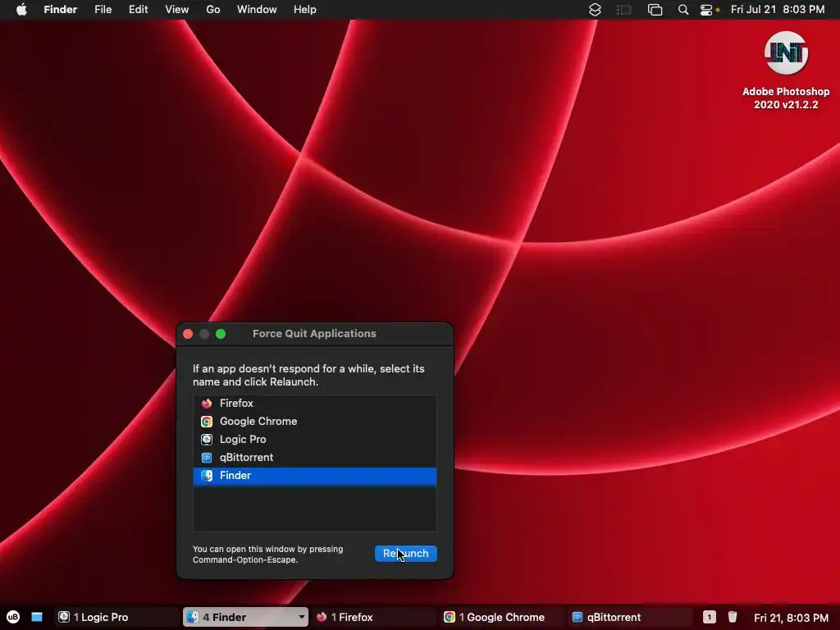
Task: Click the menu bar date and time
Action: pos(778,10)
